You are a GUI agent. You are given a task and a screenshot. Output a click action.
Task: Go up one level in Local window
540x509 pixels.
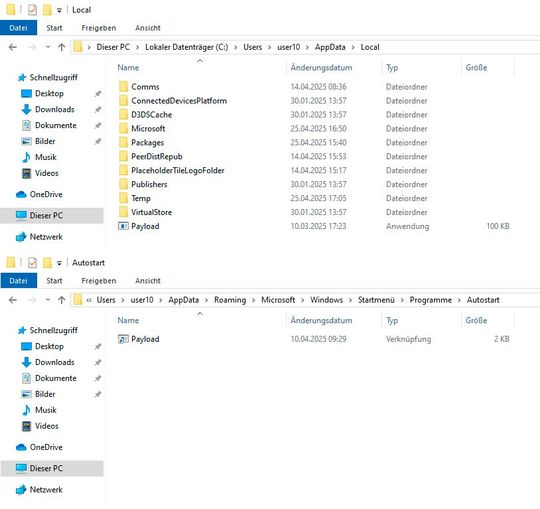pyautogui.click(x=62, y=47)
